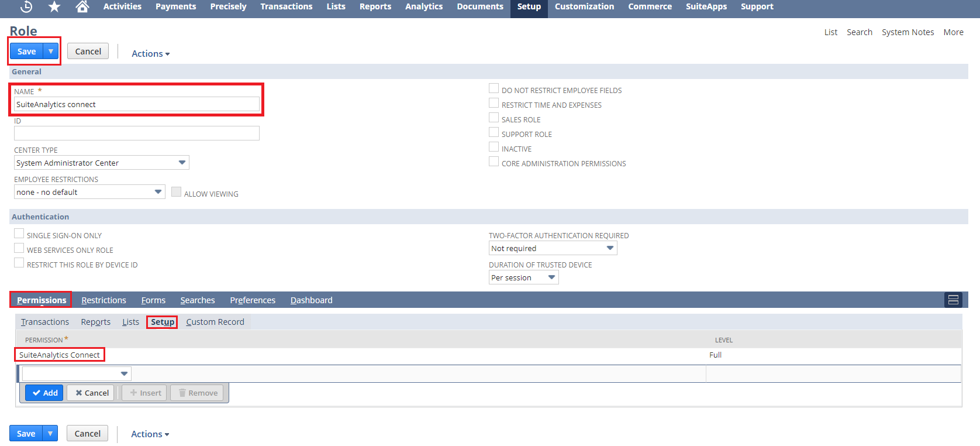Image resolution: width=980 pixels, height=446 pixels.
Task: Enable the Sales Role checkbox
Action: click(x=494, y=118)
